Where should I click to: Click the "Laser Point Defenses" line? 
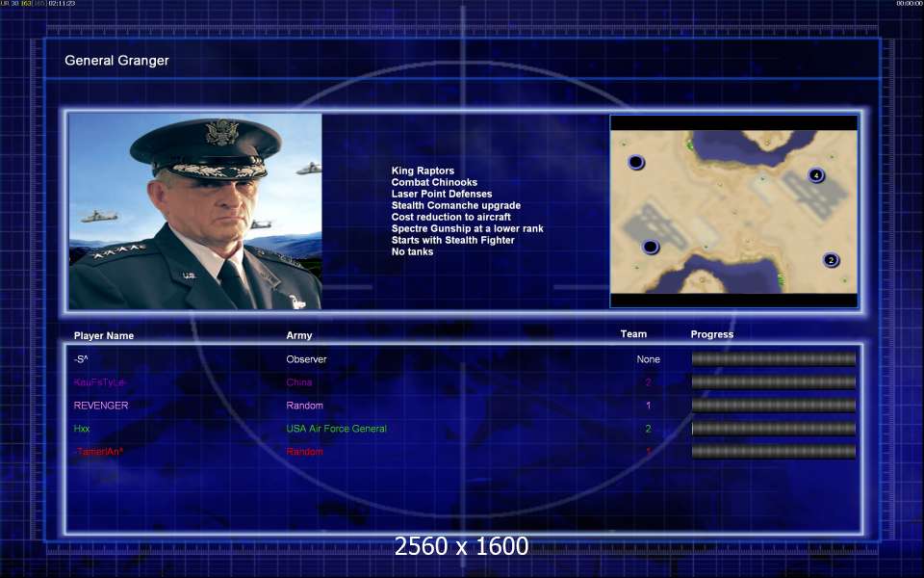(442, 194)
